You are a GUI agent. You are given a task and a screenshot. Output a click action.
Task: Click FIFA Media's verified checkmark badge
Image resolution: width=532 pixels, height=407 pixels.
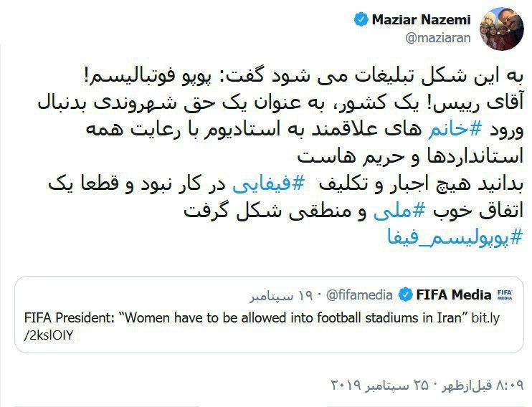405,294
